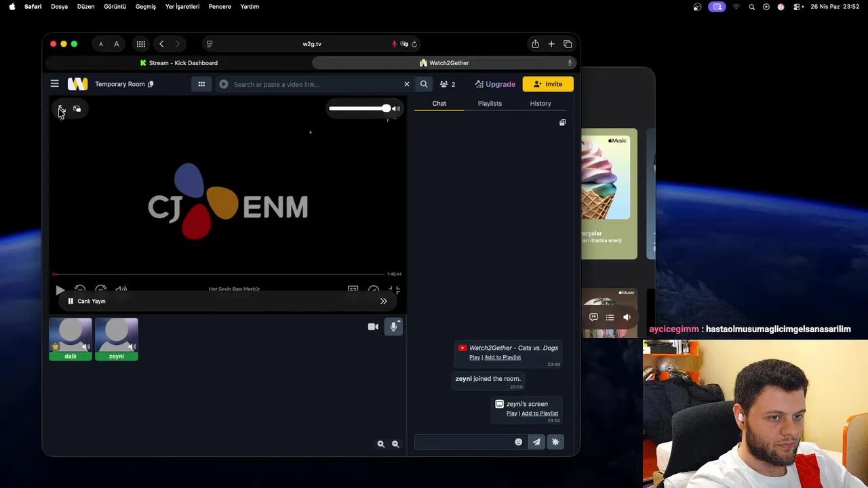The image size is (868, 488).
Task: Mute the player via the speaker icon
Action: [x=396, y=108]
